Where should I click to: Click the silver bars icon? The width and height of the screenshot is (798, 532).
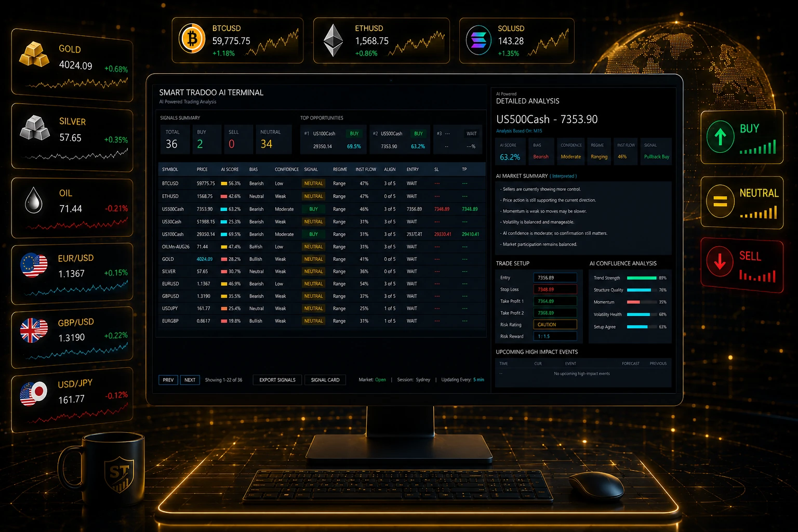coord(34,128)
